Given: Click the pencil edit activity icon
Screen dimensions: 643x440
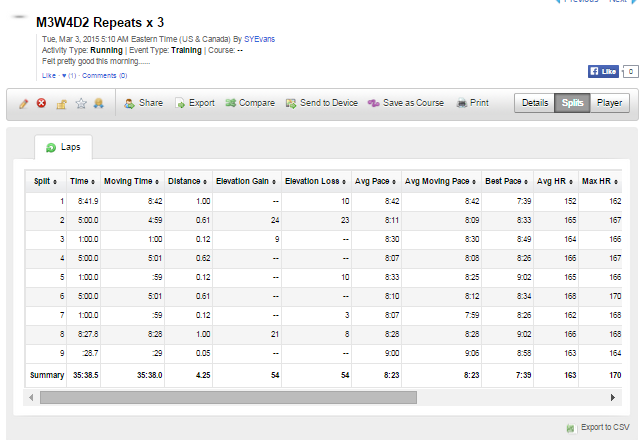Looking at the screenshot, I should pos(23,103).
